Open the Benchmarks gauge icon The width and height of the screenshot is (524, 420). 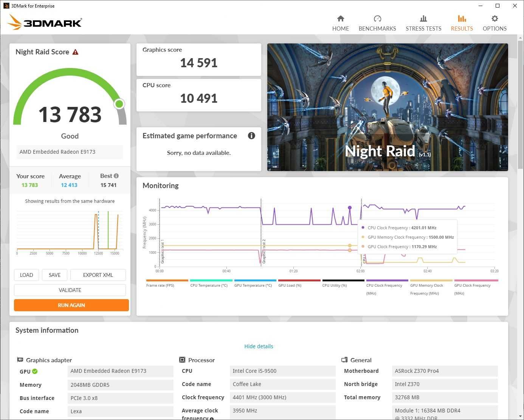[377, 19]
